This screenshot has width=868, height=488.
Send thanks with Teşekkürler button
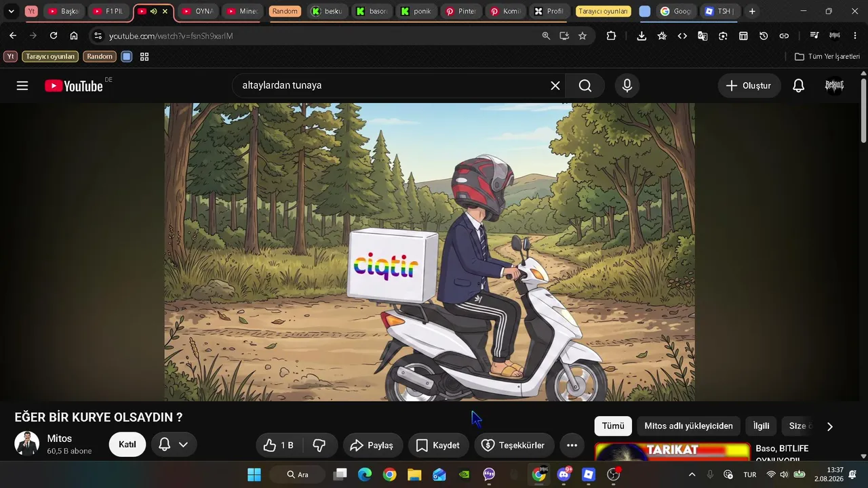(x=513, y=445)
